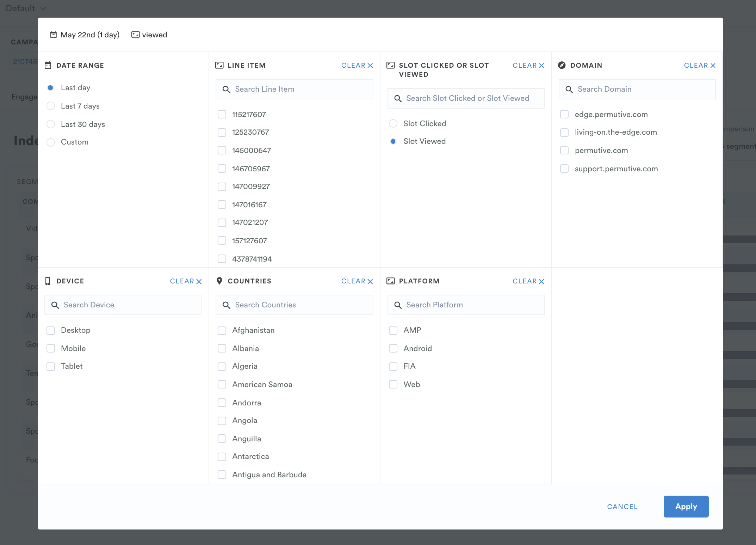756x545 pixels.
Task: Click the Line Item header icon
Action: point(219,65)
